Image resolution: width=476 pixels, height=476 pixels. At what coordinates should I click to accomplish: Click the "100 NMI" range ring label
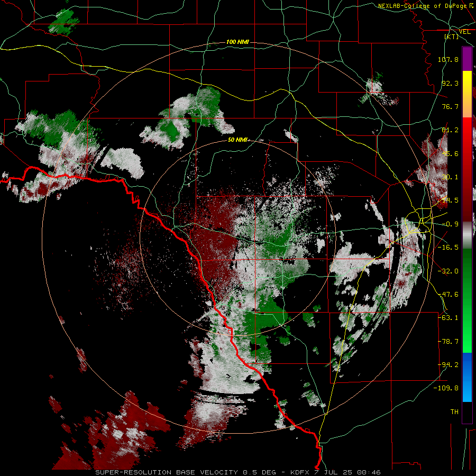click(237, 42)
